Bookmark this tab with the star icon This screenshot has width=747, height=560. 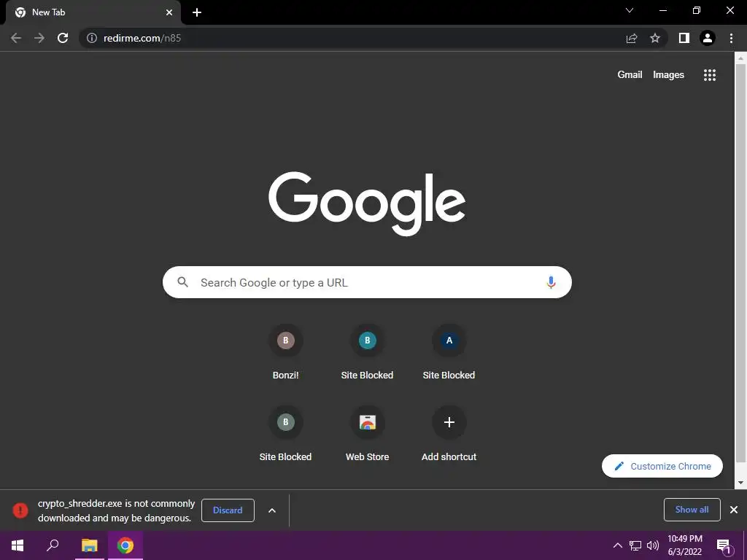click(x=655, y=38)
